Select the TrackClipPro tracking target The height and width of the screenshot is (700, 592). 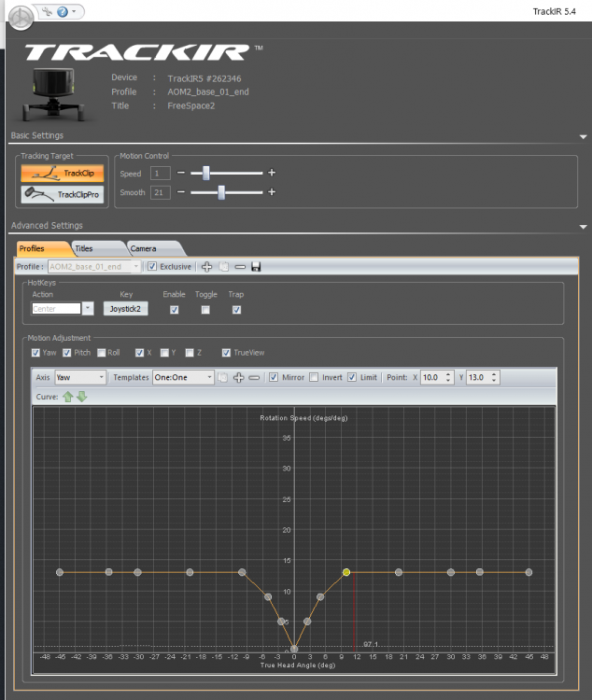tap(63, 195)
